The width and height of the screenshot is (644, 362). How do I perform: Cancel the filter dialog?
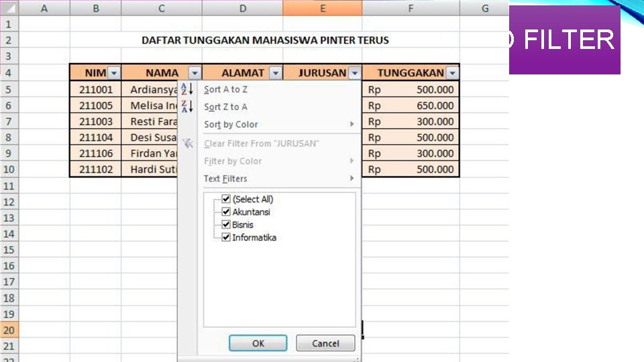pos(325,343)
